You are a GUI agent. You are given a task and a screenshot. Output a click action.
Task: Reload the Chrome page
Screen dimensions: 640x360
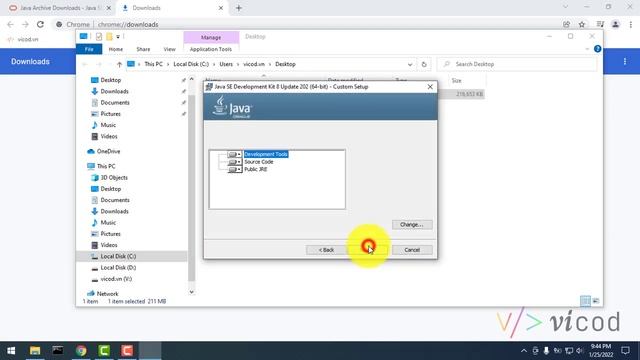(40, 24)
